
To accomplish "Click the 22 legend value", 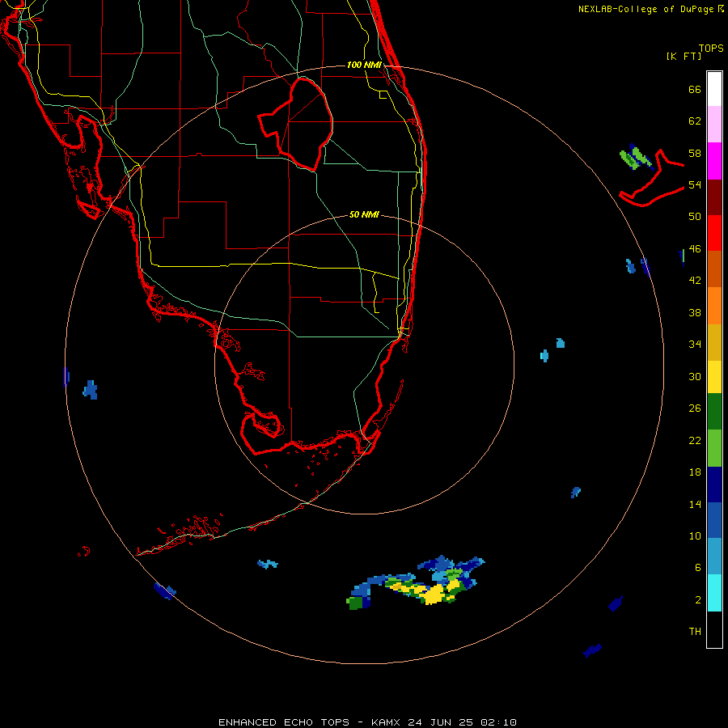I will (695, 440).
